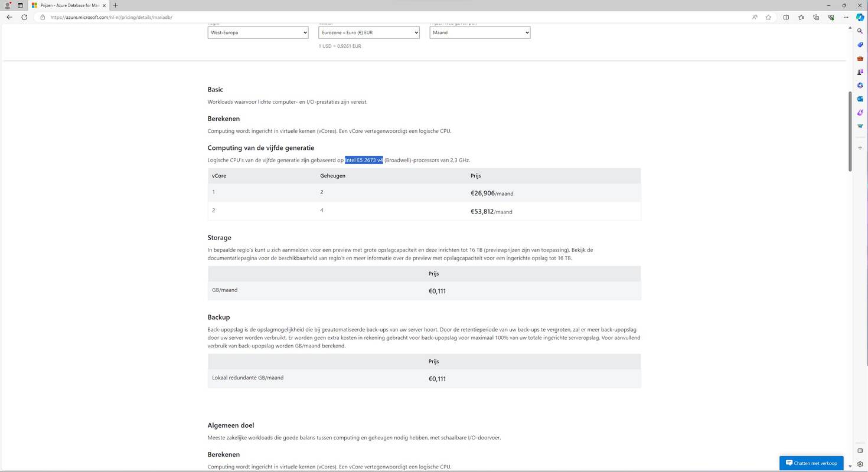Open the Maand price period dropdown
The width and height of the screenshot is (868, 472).
click(480, 32)
